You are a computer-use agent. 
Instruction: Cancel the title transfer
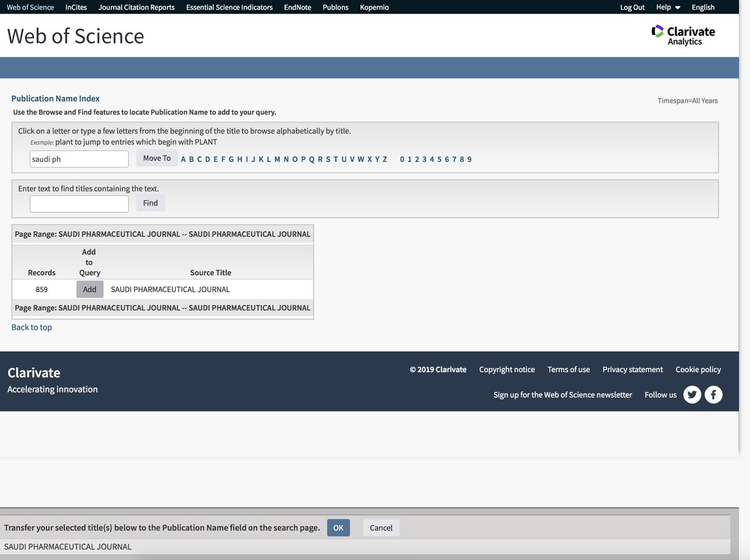381,527
